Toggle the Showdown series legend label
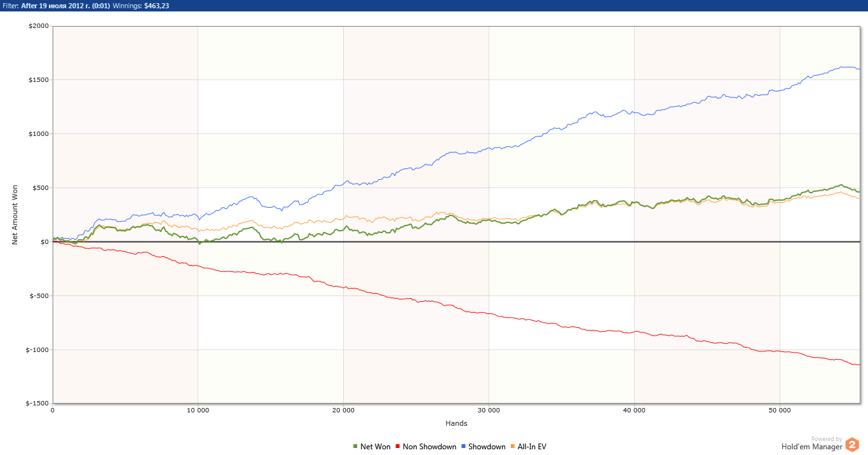 coord(487,447)
